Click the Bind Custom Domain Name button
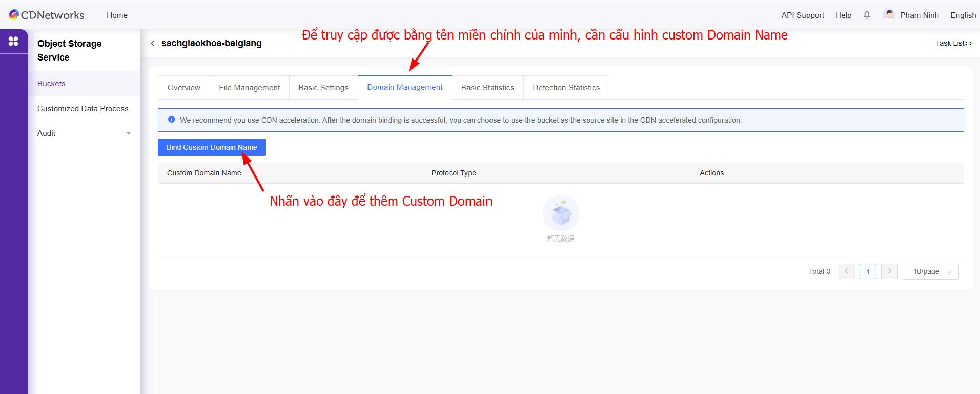This screenshot has width=980, height=394. point(212,147)
